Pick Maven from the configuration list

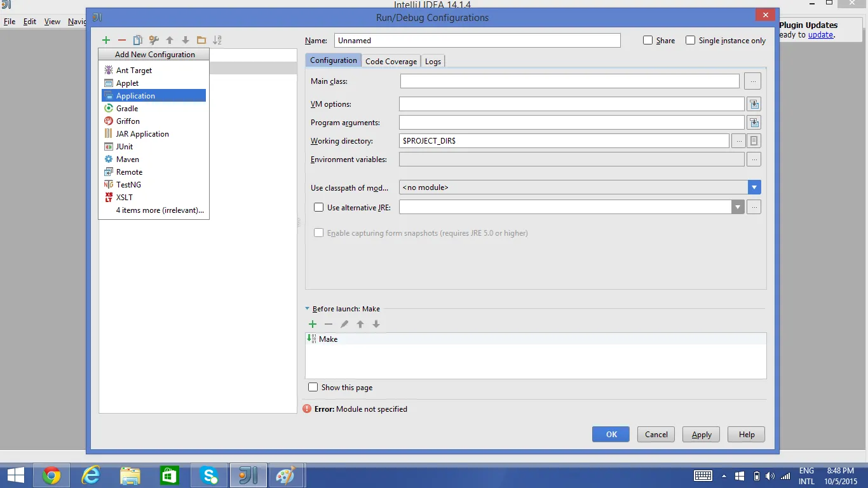point(154,159)
